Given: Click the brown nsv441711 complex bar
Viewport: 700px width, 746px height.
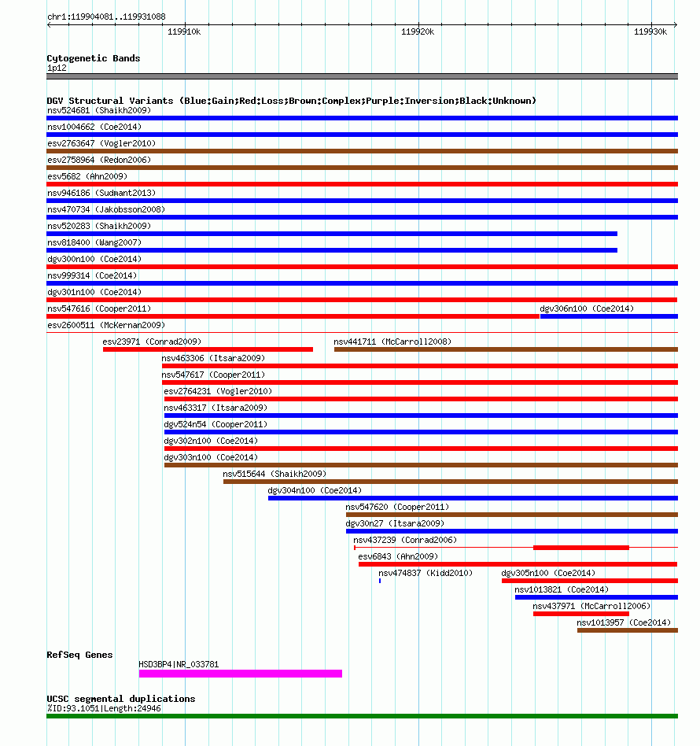Looking at the screenshot, I should [506, 349].
